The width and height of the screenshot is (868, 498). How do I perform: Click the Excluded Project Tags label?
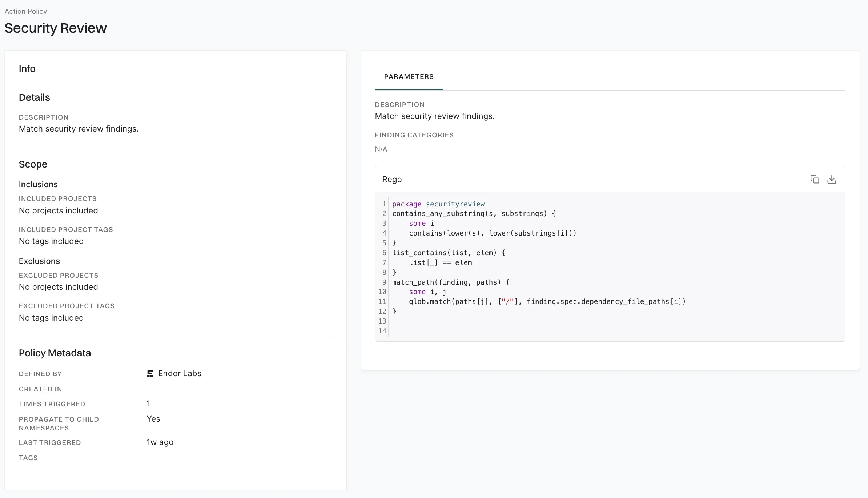(67, 306)
